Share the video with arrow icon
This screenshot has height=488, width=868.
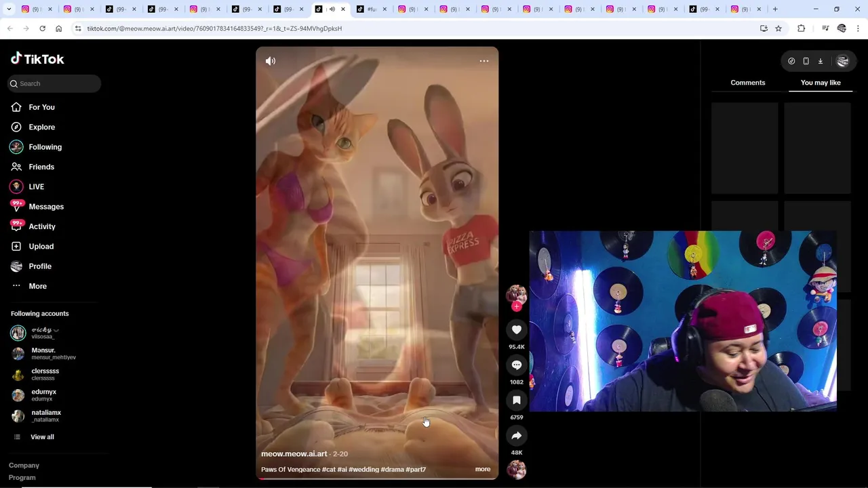[517, 435]
